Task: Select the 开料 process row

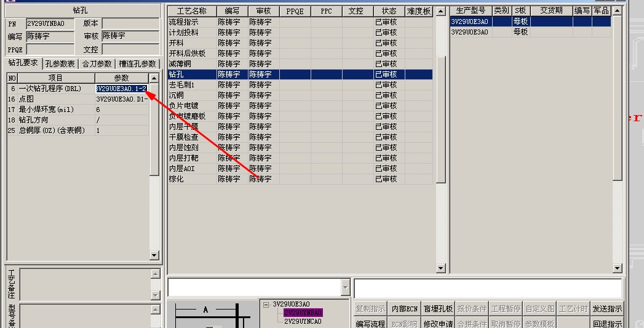Action: [300, 43]
